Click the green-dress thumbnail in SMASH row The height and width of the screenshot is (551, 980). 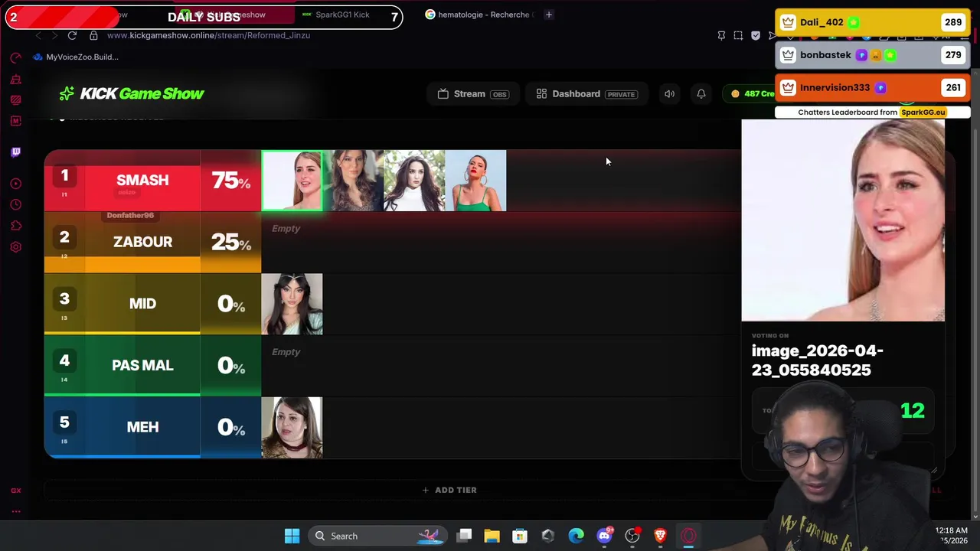coord(475,181)
